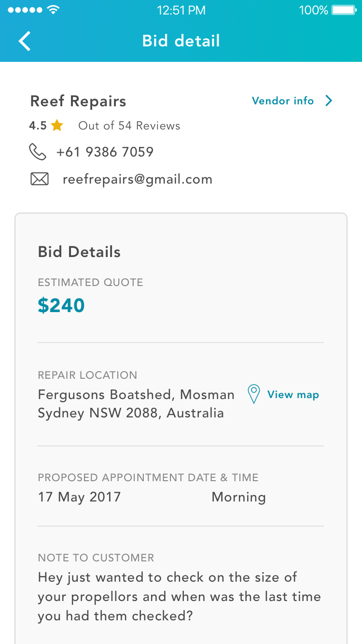This screenshot has height=644, width=362.
Task: Call +61 9386 7059
Action: 105,152
